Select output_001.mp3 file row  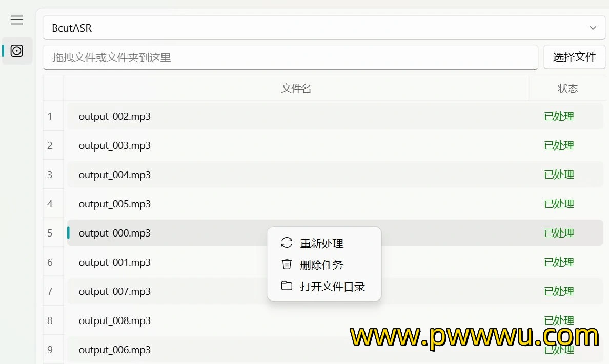coord(335,262)
